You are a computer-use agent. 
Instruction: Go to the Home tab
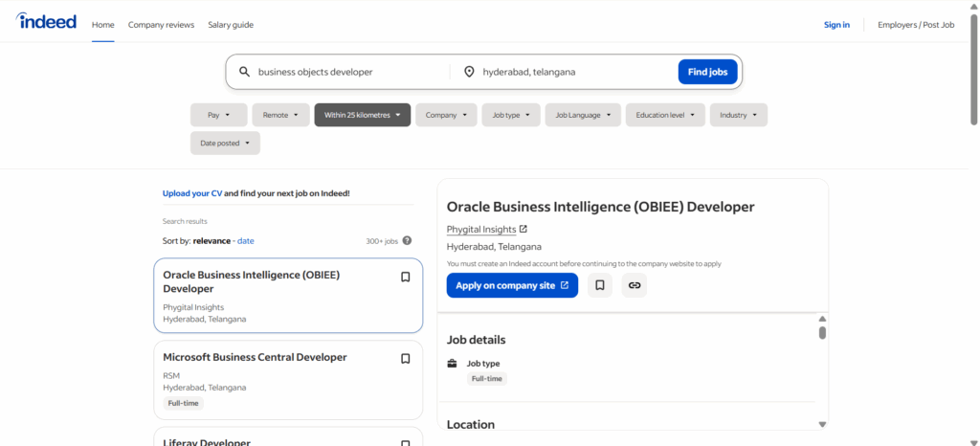click(103, 25)
